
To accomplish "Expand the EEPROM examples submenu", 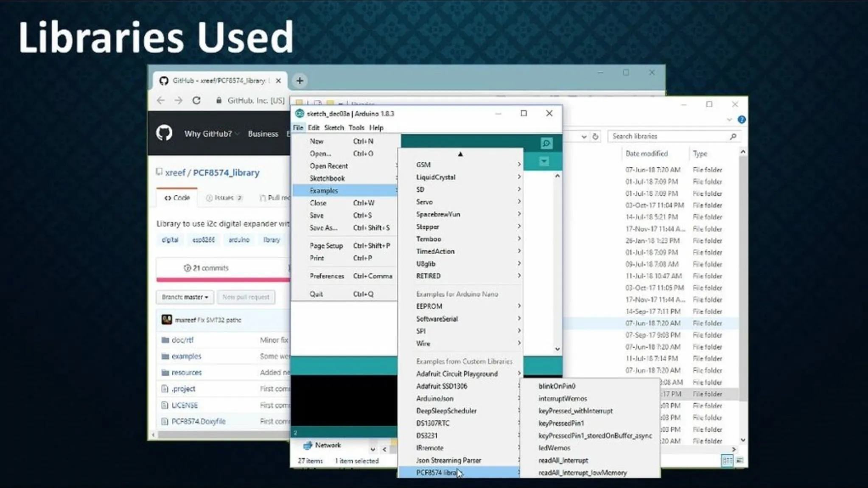I will coord(461,306).
